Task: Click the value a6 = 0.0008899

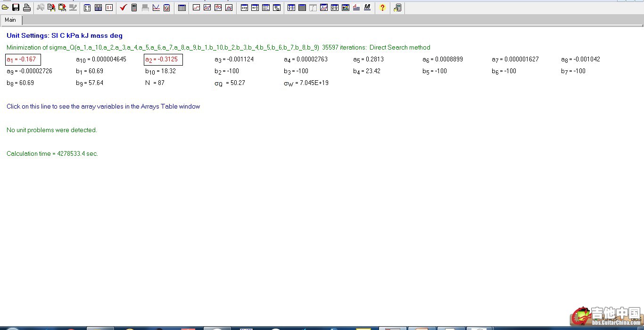Action: pyautogui.click(x=443, y=59)
